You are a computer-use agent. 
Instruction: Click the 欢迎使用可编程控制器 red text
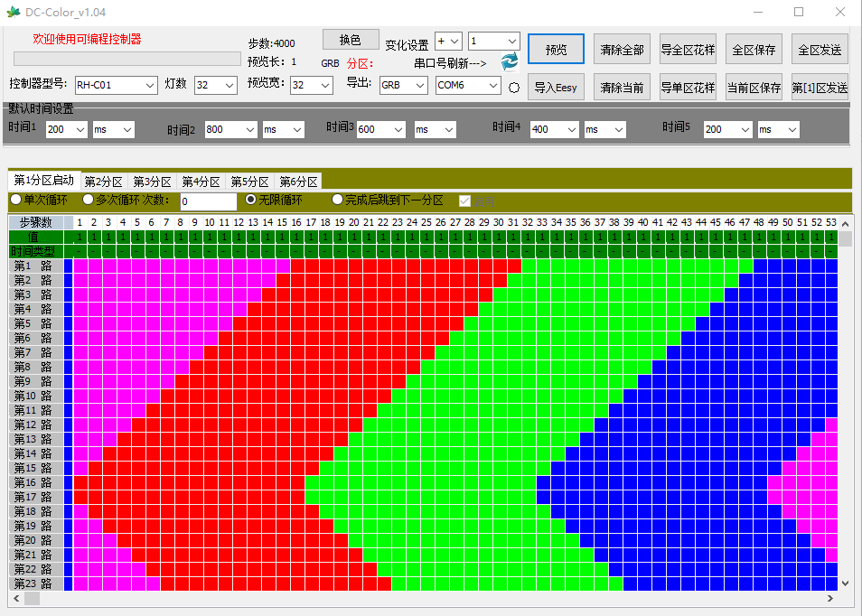coord(87,39)
